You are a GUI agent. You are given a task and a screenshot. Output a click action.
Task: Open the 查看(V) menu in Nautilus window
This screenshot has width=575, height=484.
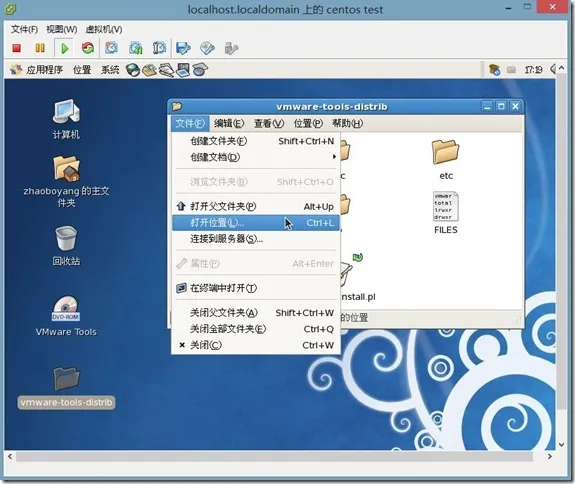tap(269, 124)
